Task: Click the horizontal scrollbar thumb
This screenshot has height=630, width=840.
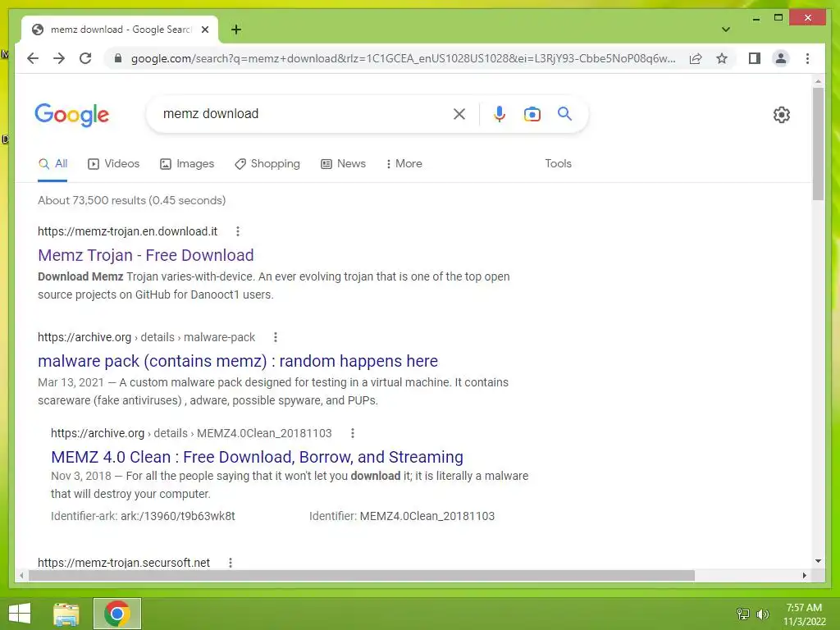Action: (x=362, y=575)
